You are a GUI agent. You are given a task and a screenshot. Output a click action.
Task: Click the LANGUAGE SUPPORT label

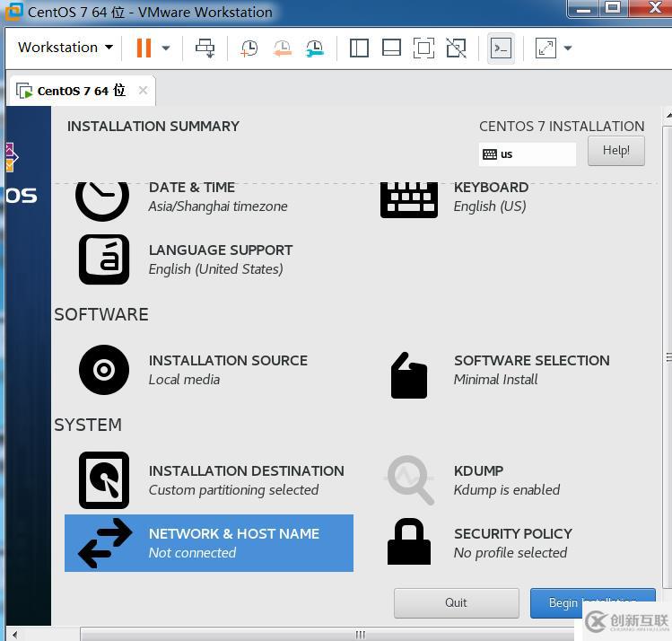pyautogui.click(x=221, y=250)
